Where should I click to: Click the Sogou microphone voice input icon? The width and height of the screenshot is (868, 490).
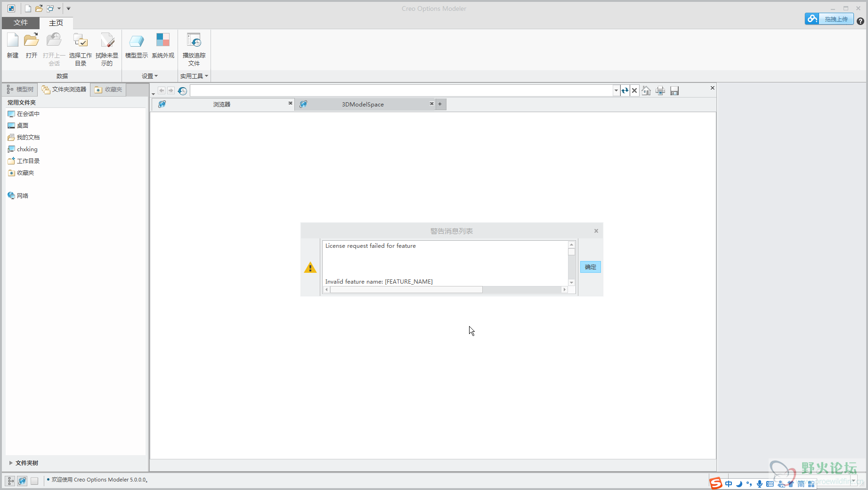760,484
